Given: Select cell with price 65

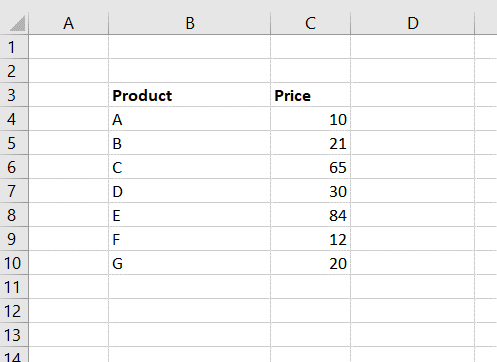Looking at the screenshot, I should pos(310,167).
